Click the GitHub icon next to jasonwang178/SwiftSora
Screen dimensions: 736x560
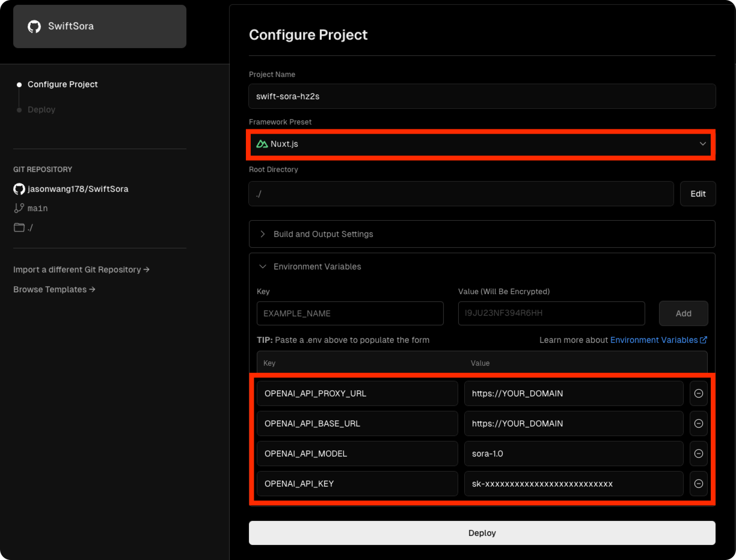click(x=19, y=189)
